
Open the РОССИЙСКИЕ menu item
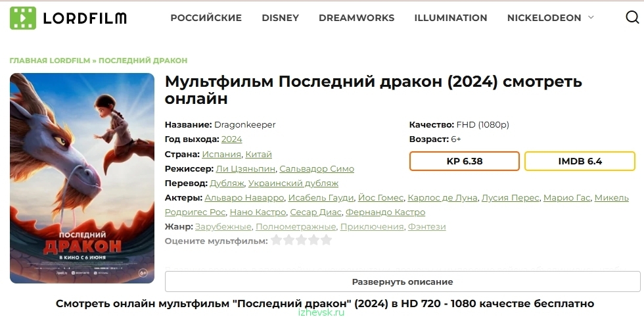[x=206, y=18]
